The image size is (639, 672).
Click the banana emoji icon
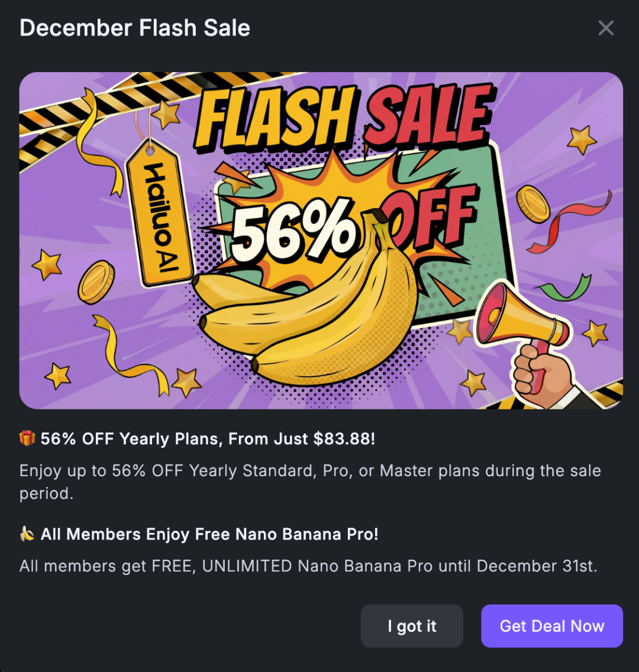[x=27, y=534]
